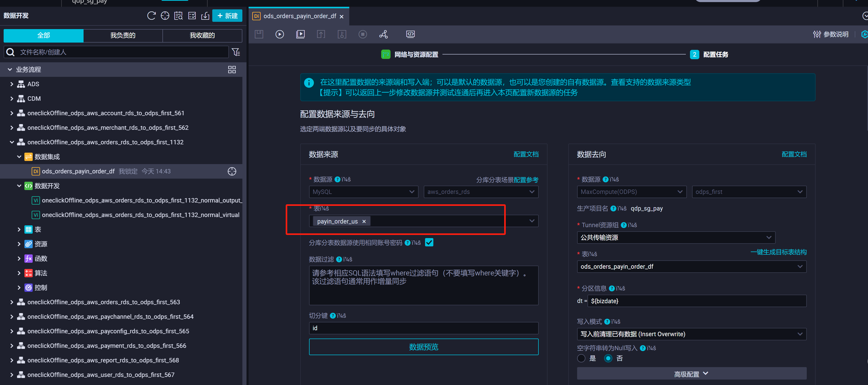Image resolution: width=868 pixels, height=385 pixels.
Task: Run the task with the play icon
Action: (x=280, y=34)
